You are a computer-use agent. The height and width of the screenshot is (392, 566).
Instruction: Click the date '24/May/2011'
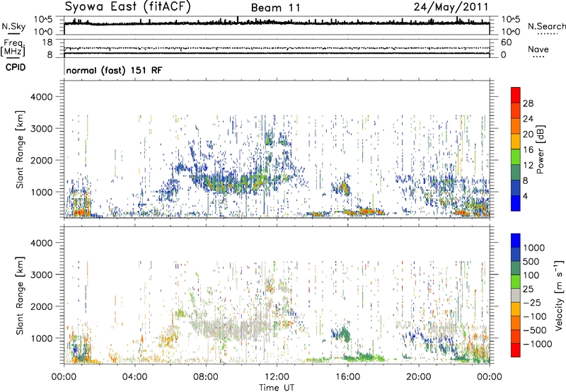tap(451, 7)
